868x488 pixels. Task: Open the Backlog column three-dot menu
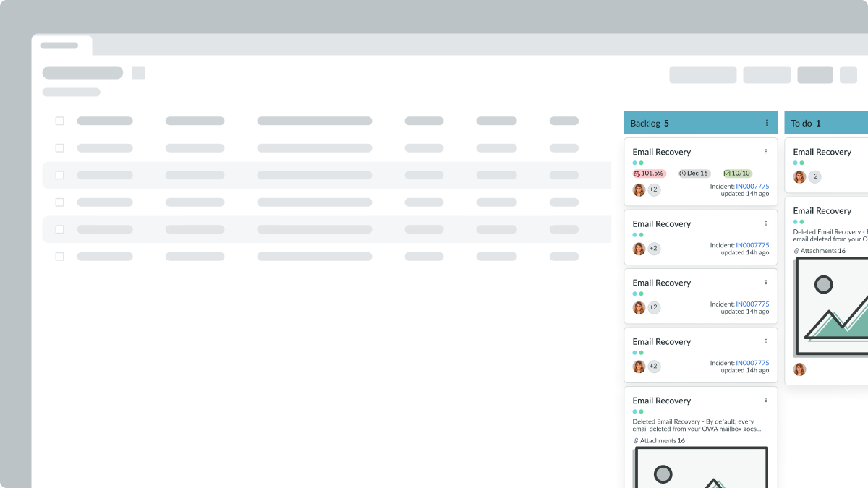pos(767,123)
